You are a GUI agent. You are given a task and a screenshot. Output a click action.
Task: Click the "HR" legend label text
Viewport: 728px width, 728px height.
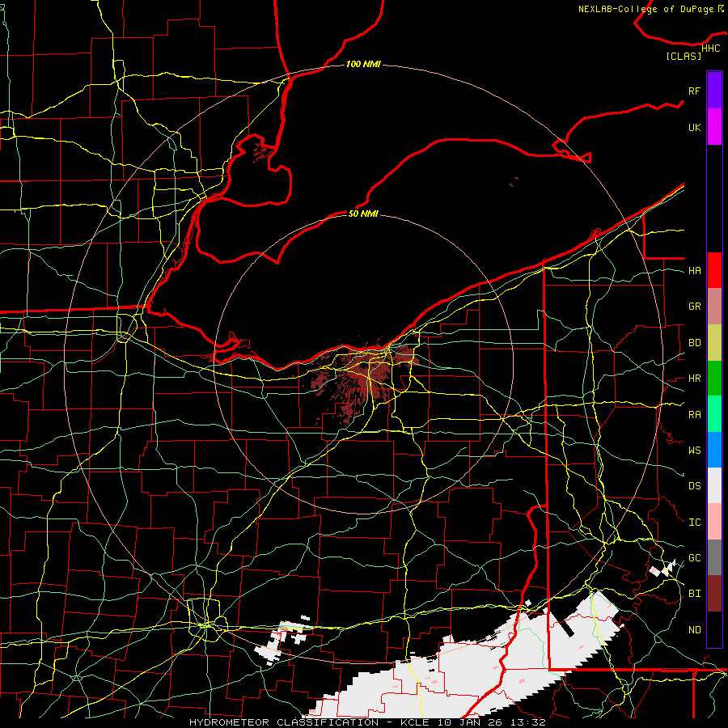[x=694, y=379]
